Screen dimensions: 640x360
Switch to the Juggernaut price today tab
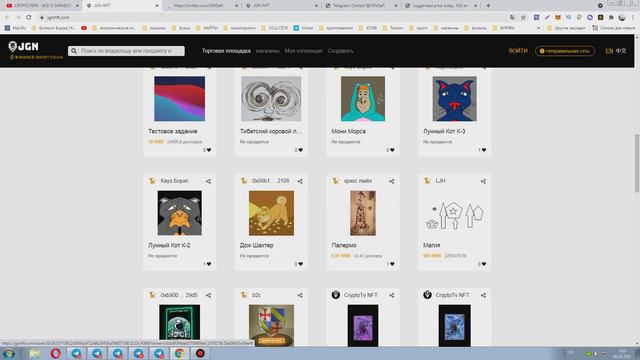click(441, 6)
